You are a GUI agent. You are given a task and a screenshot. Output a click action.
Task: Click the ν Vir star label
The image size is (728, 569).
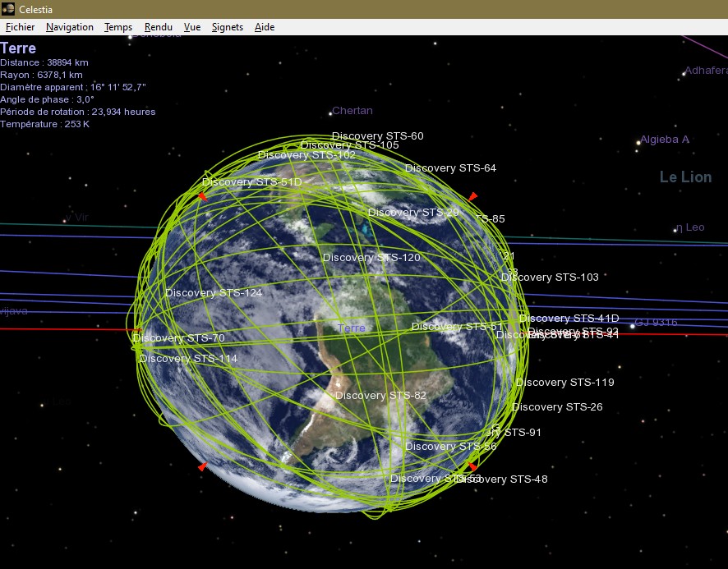click(x=77, y=218)
